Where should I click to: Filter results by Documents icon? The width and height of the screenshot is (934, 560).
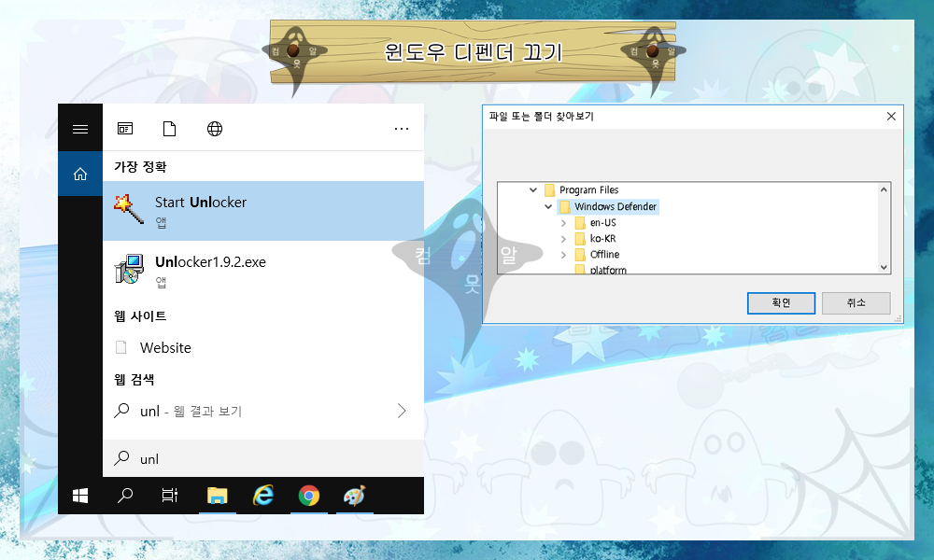[170, 129]
